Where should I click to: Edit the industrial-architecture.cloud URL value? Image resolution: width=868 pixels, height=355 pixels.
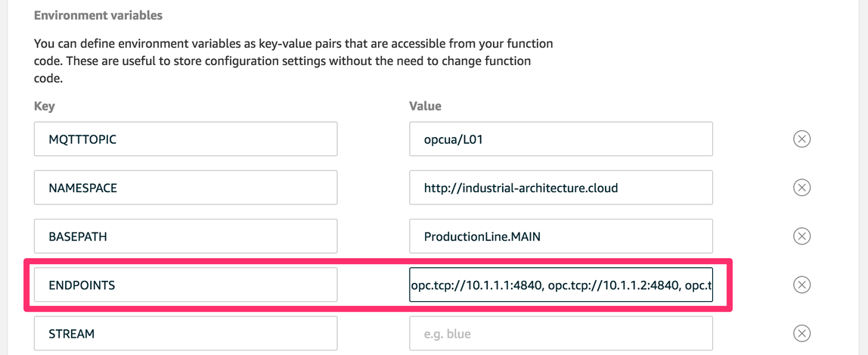click(560, 188)
